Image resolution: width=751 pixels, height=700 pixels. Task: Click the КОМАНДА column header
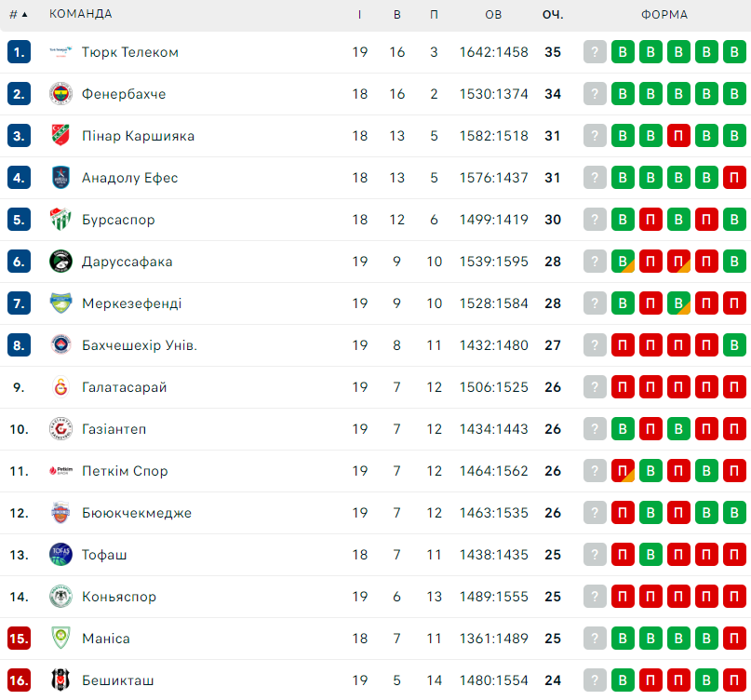[80, 14]
